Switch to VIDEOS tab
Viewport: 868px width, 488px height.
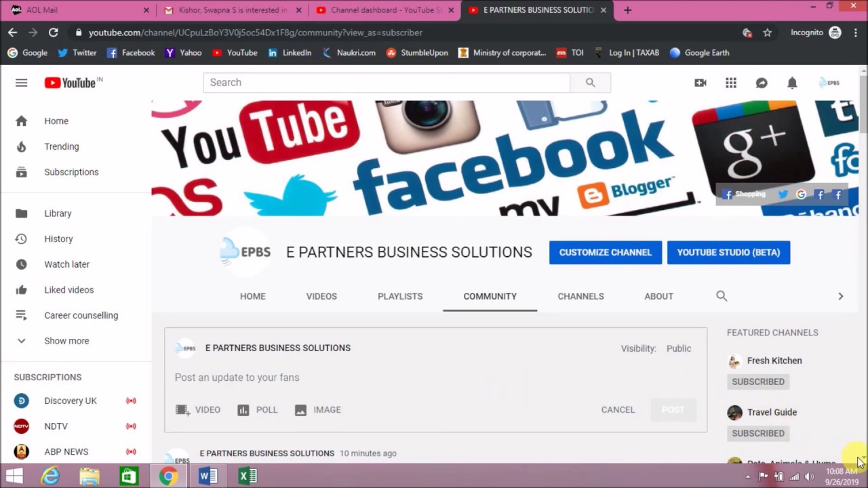321,296
